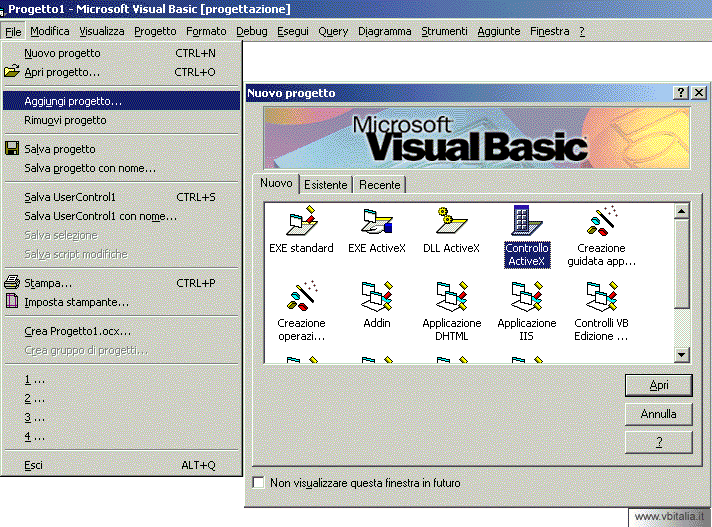712x527 pixels.
Task: Click the Salva UserControl1 menu entry
Action: coord(121,197)
